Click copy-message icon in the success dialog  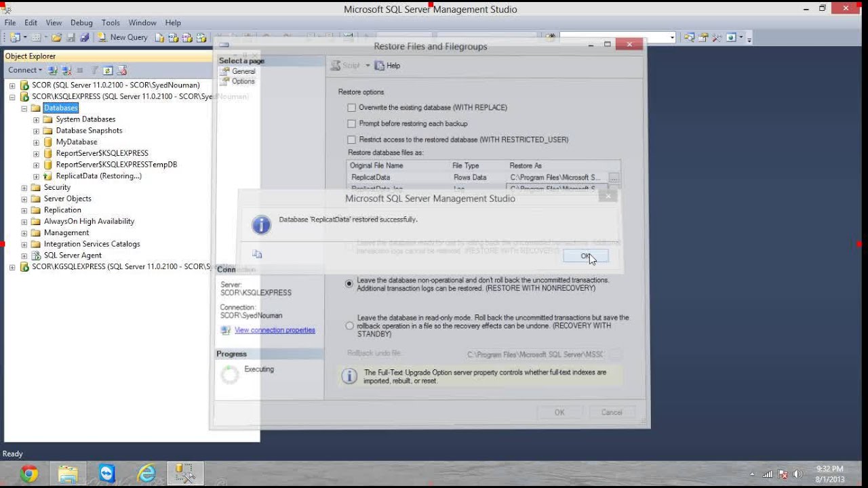pyautogui.click(x=257, y=254)
